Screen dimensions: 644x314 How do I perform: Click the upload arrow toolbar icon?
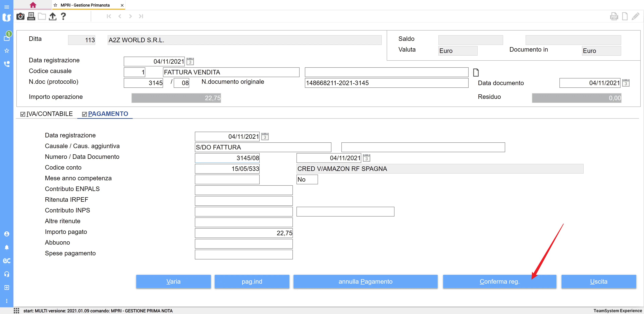52,16
